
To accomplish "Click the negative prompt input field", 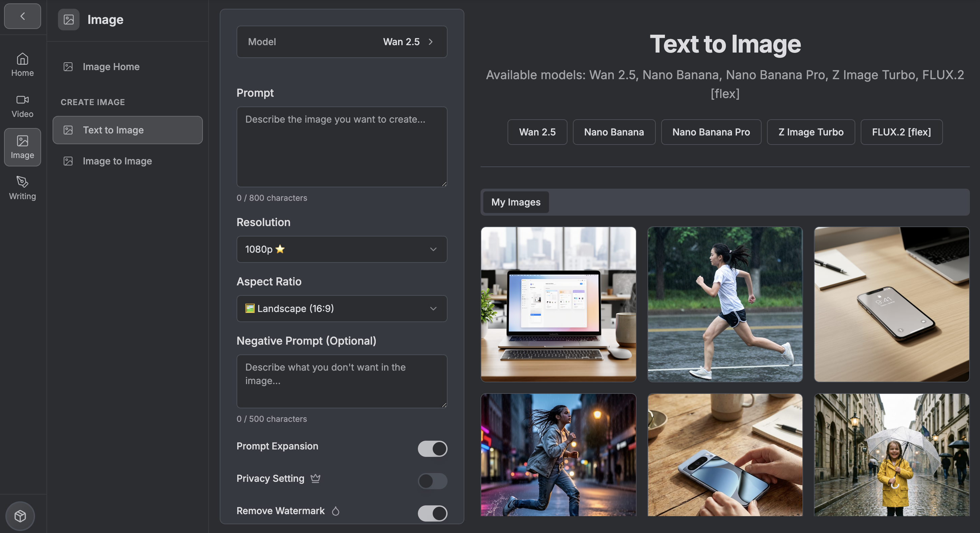I will 341,381.
